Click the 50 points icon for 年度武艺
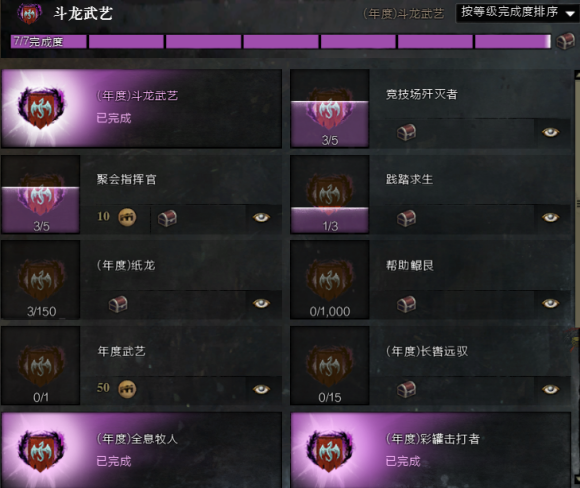580x488 pixels. pos(127,389)
